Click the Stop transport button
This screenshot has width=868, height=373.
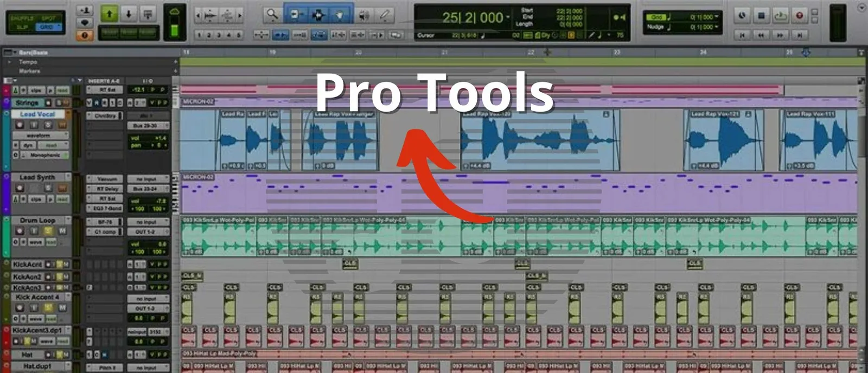coord(761,16)
